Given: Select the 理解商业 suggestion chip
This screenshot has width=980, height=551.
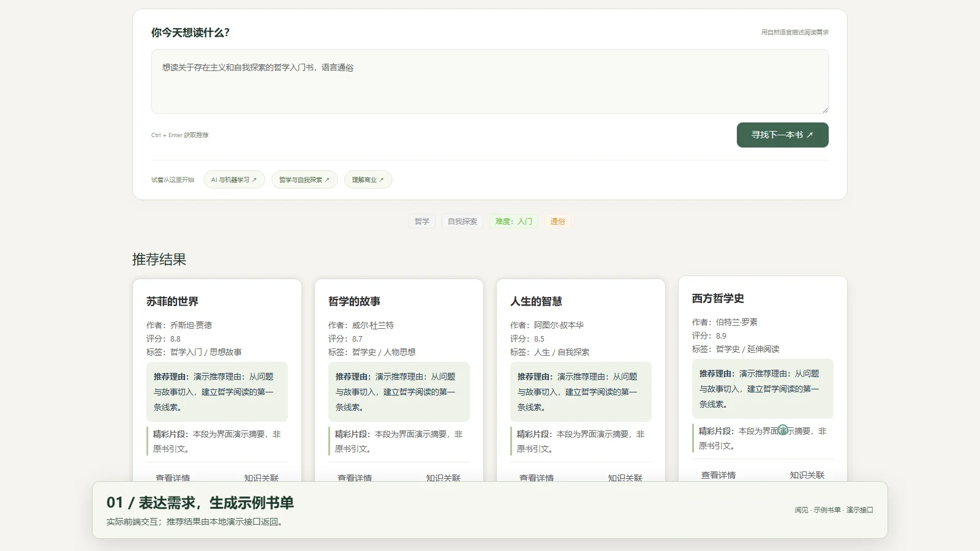Looking at the screenshot, I should [x=368, y=179].
